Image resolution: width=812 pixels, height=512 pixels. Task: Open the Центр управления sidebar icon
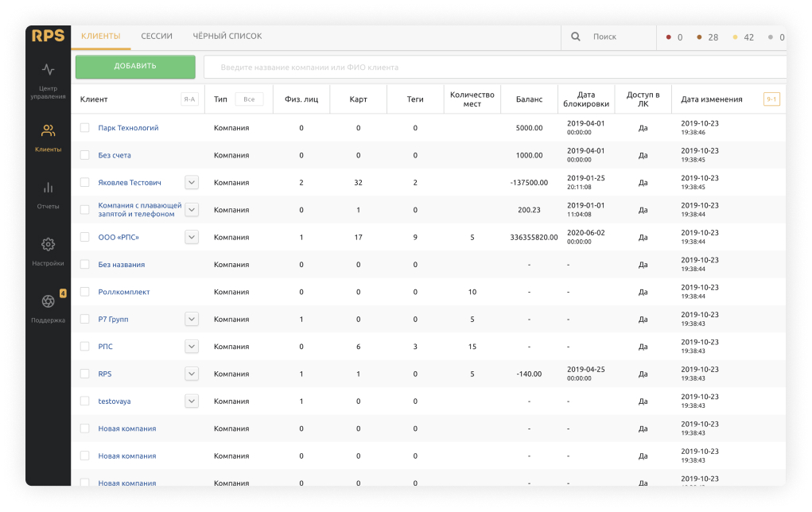tap(48, 70)
